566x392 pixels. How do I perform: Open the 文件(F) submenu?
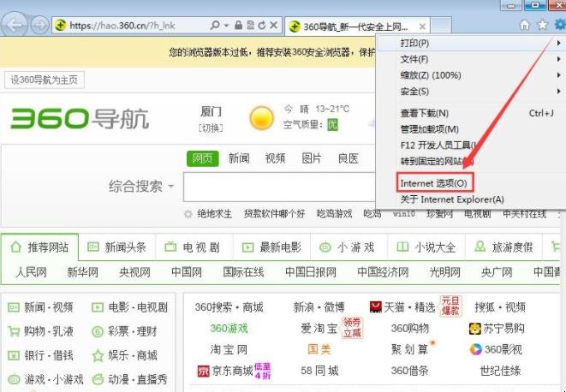click(471, 59)
